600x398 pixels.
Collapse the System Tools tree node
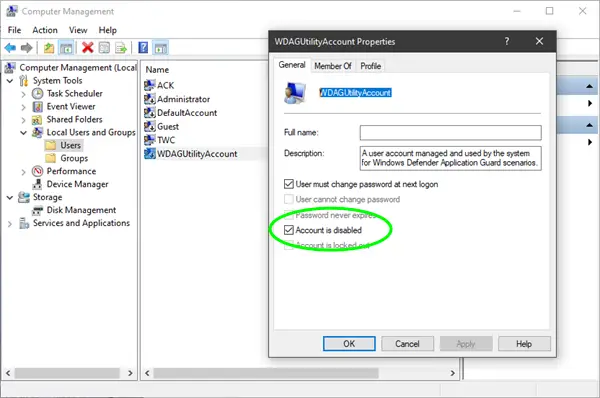(10, 81)
